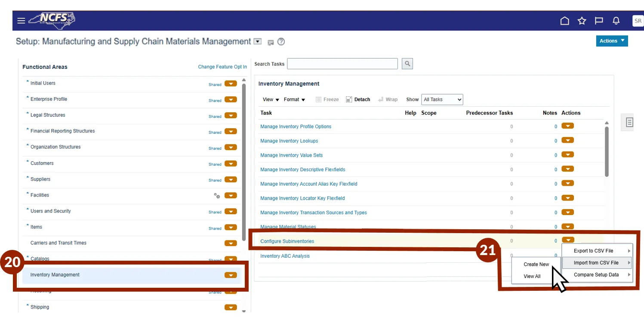Click the gear icon in the Facilities row
644x317 pixels.
coord(217,195)
